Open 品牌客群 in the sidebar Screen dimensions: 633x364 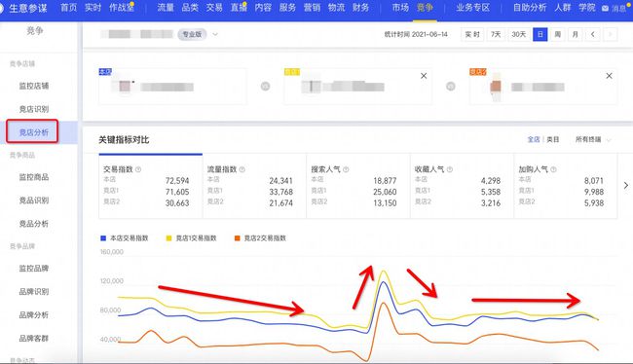(34, 338)
